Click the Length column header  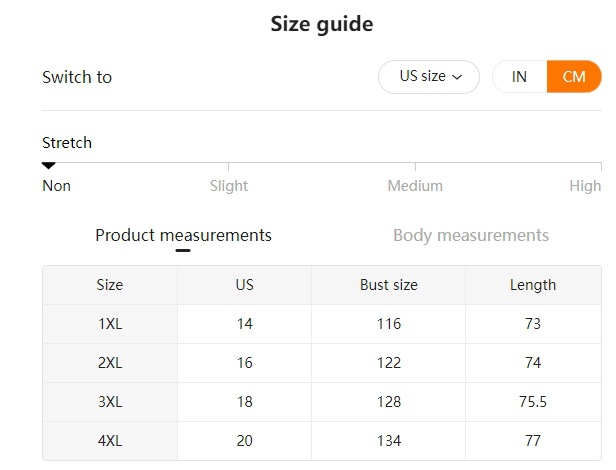click(533, 285)
